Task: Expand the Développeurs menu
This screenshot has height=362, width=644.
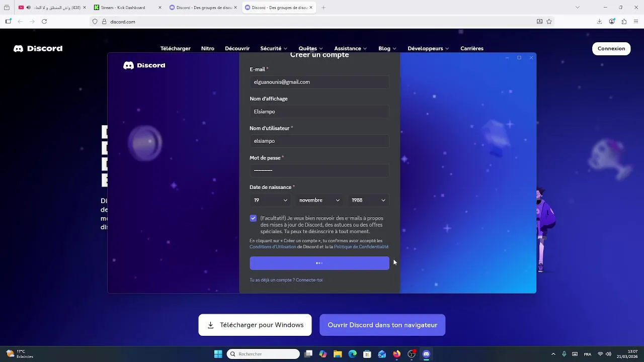Action: (x=428, y=49)
